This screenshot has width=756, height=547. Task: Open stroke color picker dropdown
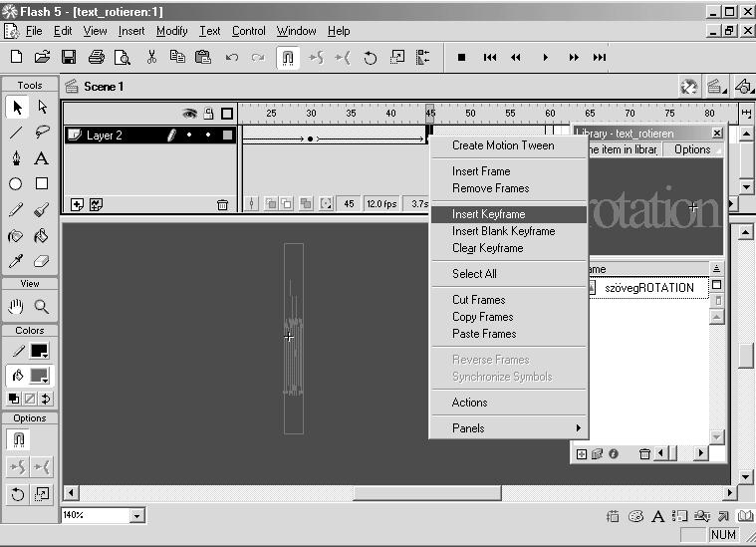pos(40,351)
